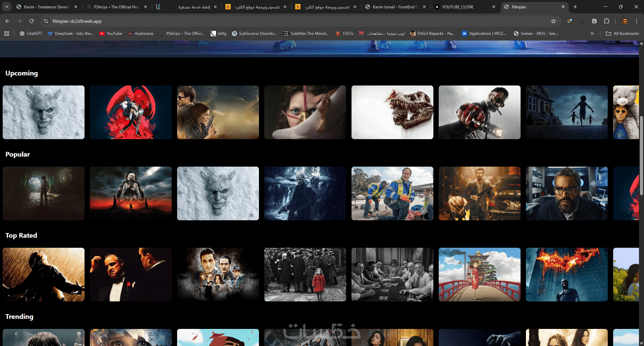Image resolution: width=644 pixels, height=346 pixels.
Task: Open the SubSource bookmark
Action: coord(255,34)
